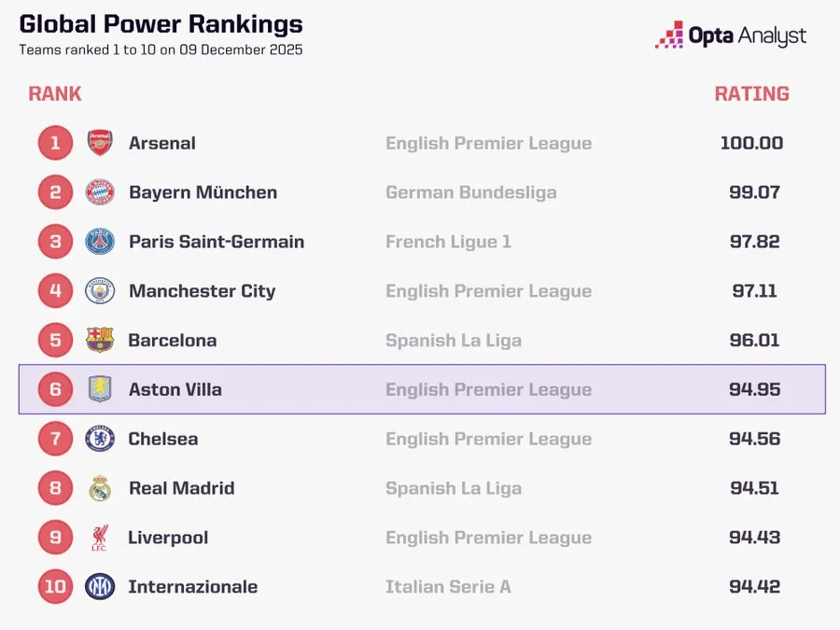840x630 pixels.
Task: Click the Aston Villa crest
Action: (x=100, y=389)
